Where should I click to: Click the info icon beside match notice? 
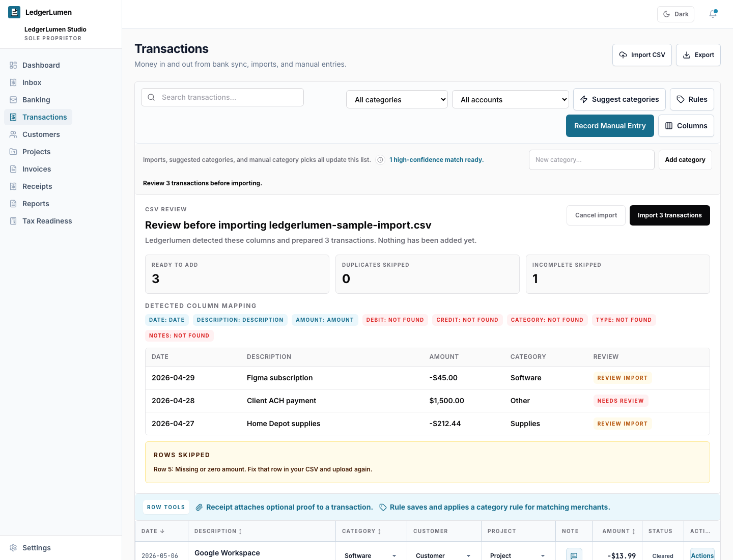click(380, 160)
